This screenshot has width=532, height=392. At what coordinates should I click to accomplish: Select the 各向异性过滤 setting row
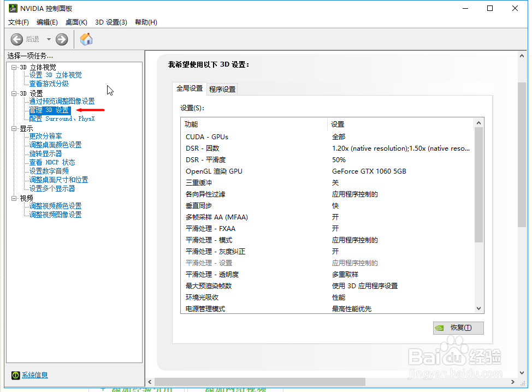(327, 194)
